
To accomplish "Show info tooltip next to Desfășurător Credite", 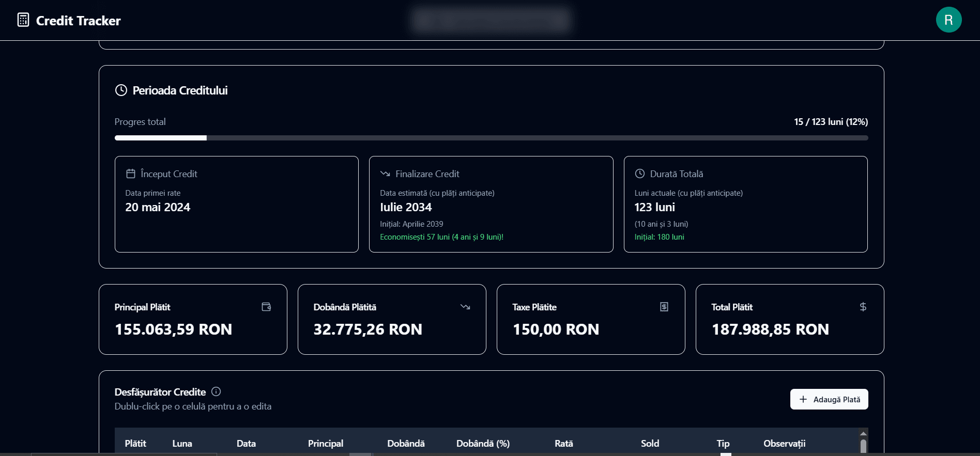I will tap(216, 392).
